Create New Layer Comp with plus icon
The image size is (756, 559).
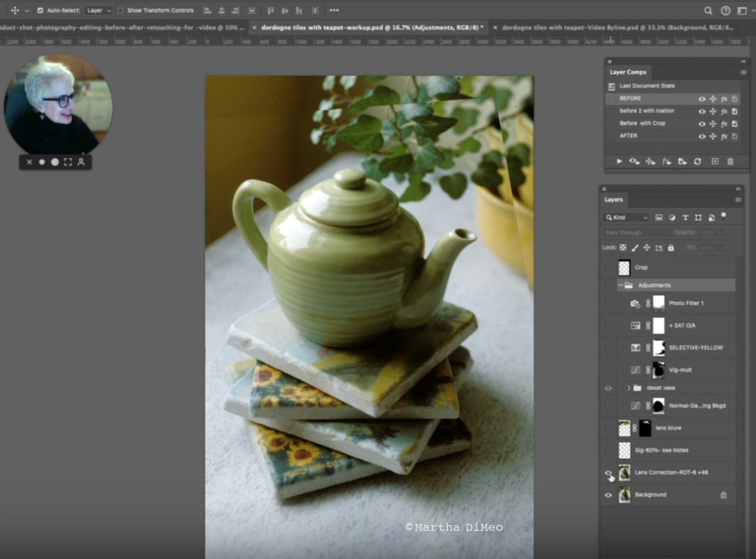[x=714, y=161]
